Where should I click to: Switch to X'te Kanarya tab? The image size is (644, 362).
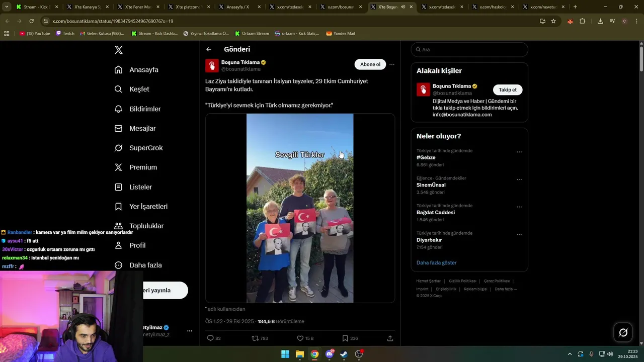tap(88, 7)
